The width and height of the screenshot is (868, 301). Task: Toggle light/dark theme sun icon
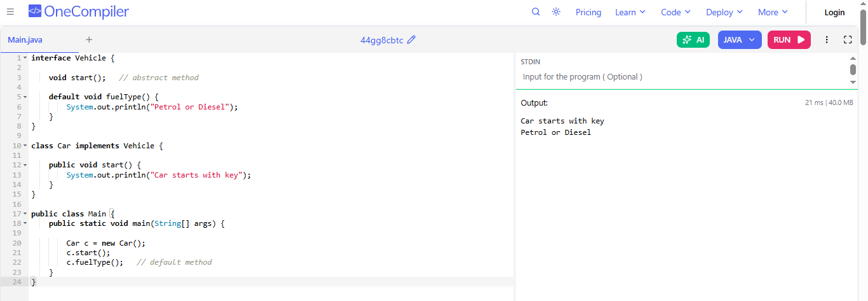556,12
